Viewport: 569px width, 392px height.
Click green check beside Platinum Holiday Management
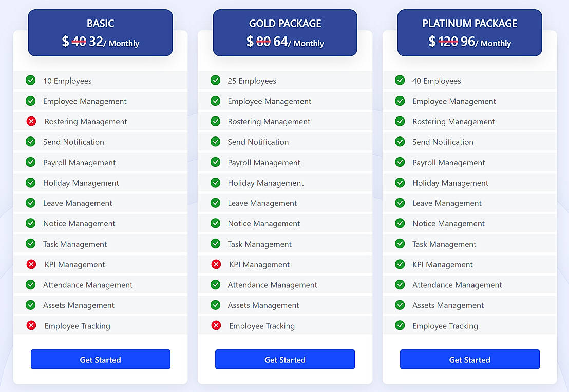[400, 182]
